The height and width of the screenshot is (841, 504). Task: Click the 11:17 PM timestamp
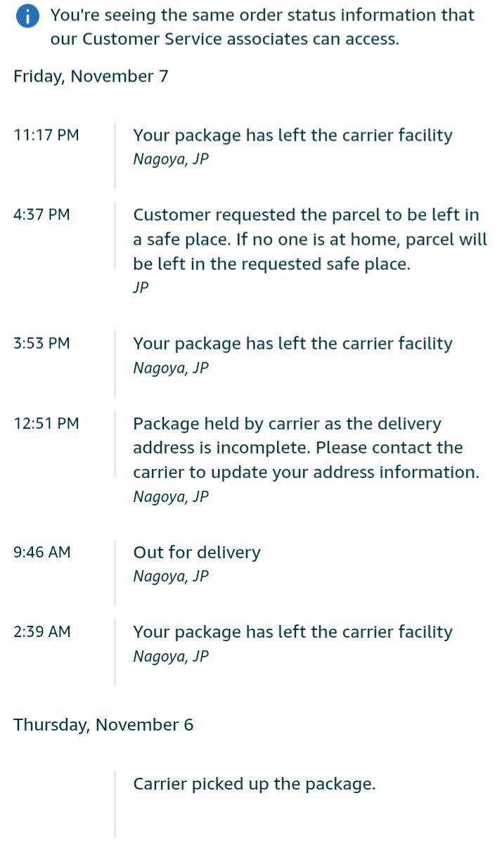(46, 135)
